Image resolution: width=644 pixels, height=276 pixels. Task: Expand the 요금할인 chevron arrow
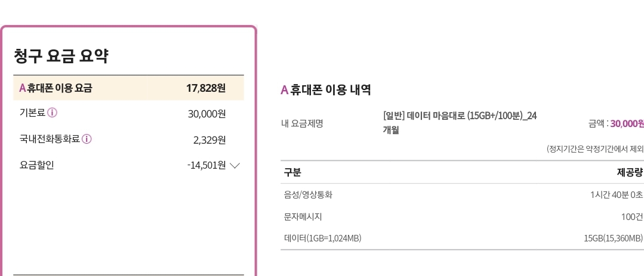[235, 166]
